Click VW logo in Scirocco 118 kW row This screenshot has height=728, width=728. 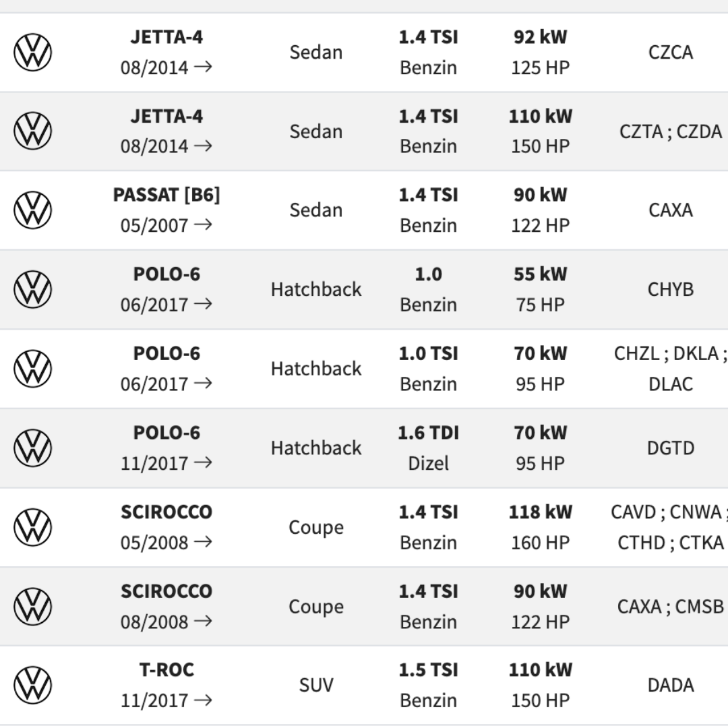tap(32, 527)
